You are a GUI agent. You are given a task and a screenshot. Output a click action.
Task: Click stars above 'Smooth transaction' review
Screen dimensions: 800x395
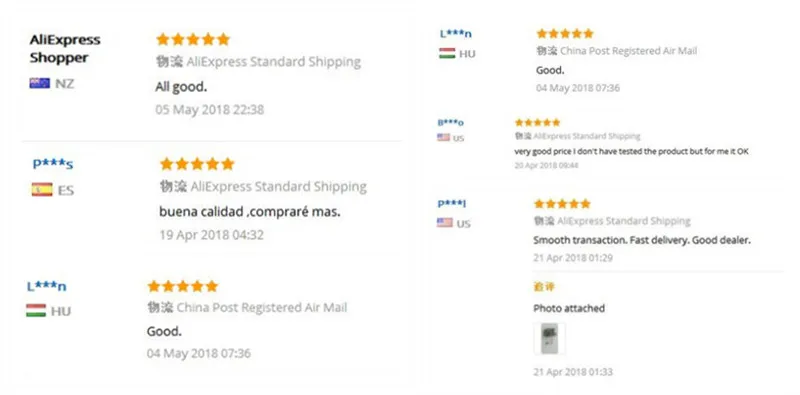click(562, 204)
